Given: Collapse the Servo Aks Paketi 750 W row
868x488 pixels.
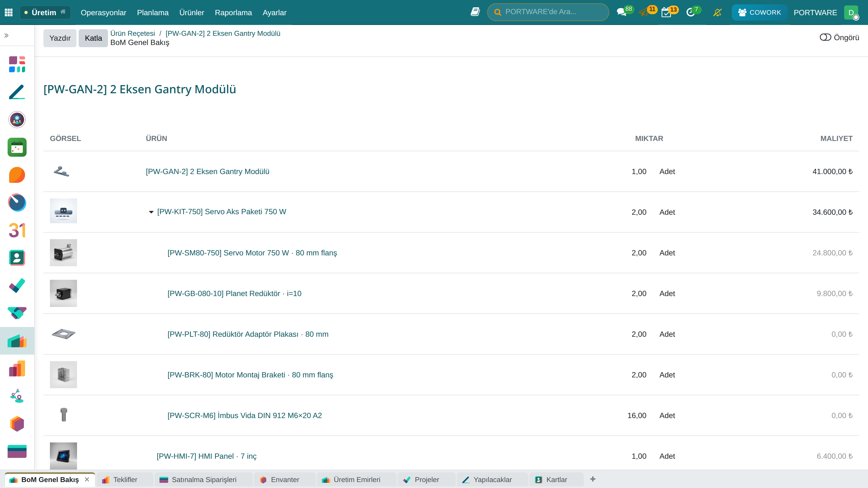Looking at the screenshot, I should pyautogui.click(x=151, y=212).
